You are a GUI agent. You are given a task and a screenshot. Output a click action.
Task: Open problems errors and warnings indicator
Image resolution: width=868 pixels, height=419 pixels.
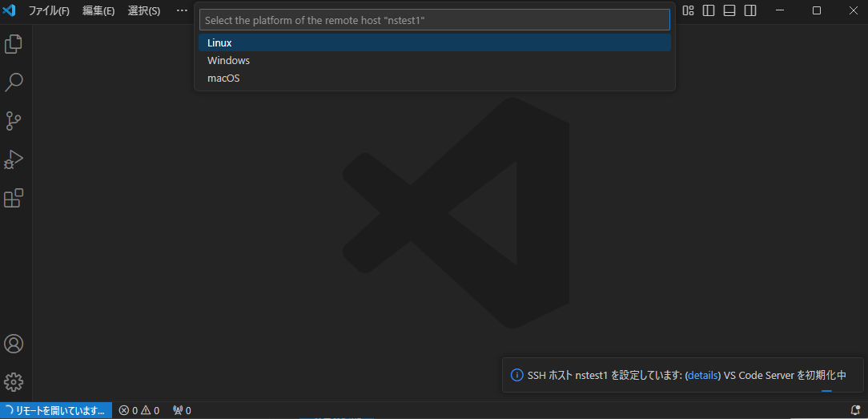(139, 410)
